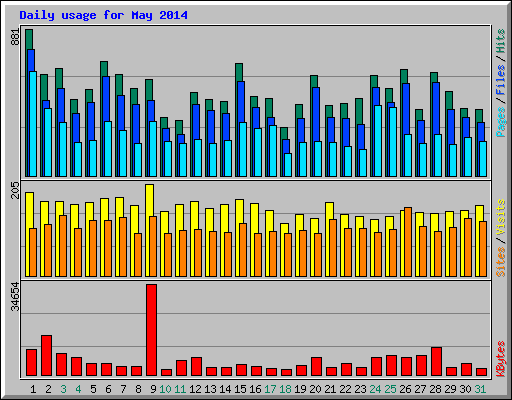Click day "26" on the x-axis
The image size is (512, 400).
(x=405, y=389)
